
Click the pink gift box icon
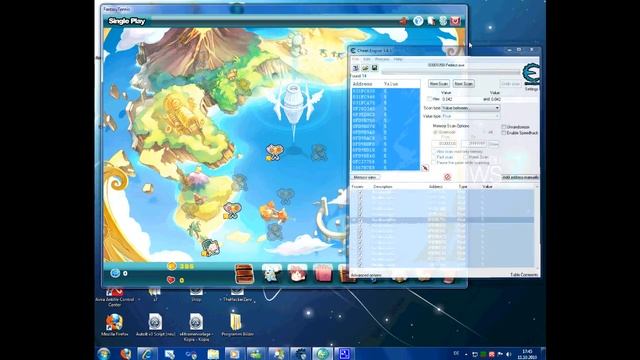tap(323, 273)
